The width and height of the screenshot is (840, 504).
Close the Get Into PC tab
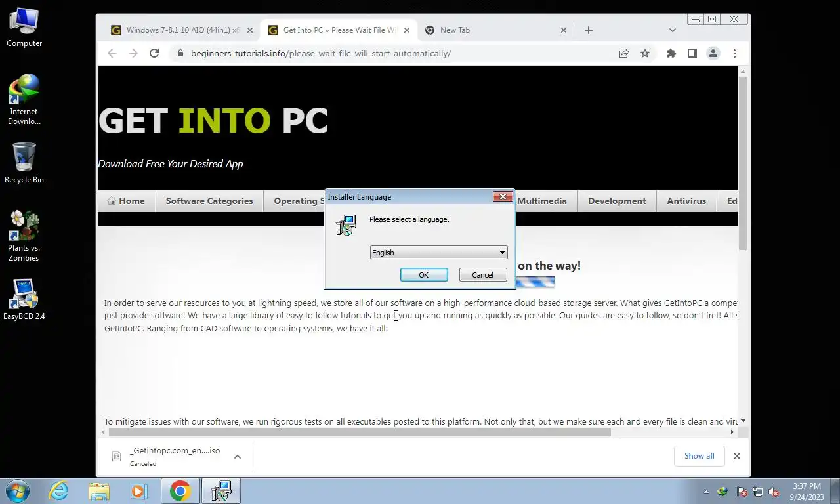(x=407, y=30)
